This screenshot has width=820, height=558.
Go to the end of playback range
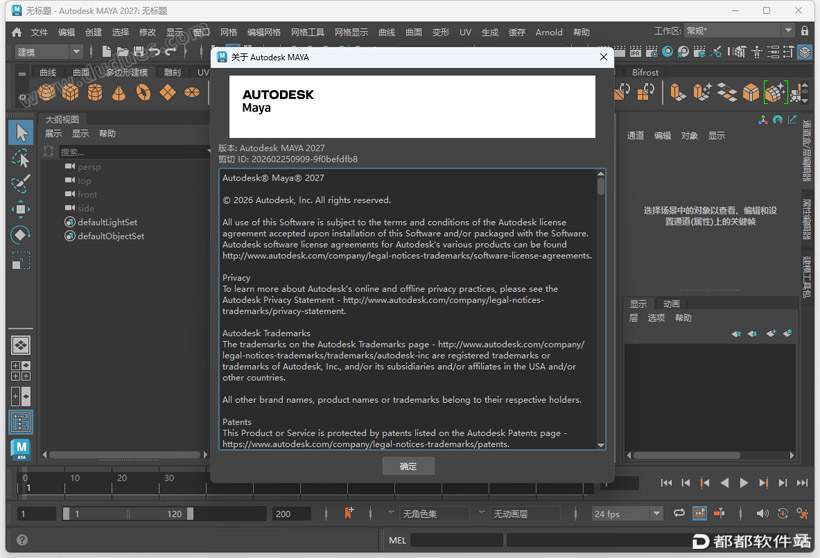point(802,483)
